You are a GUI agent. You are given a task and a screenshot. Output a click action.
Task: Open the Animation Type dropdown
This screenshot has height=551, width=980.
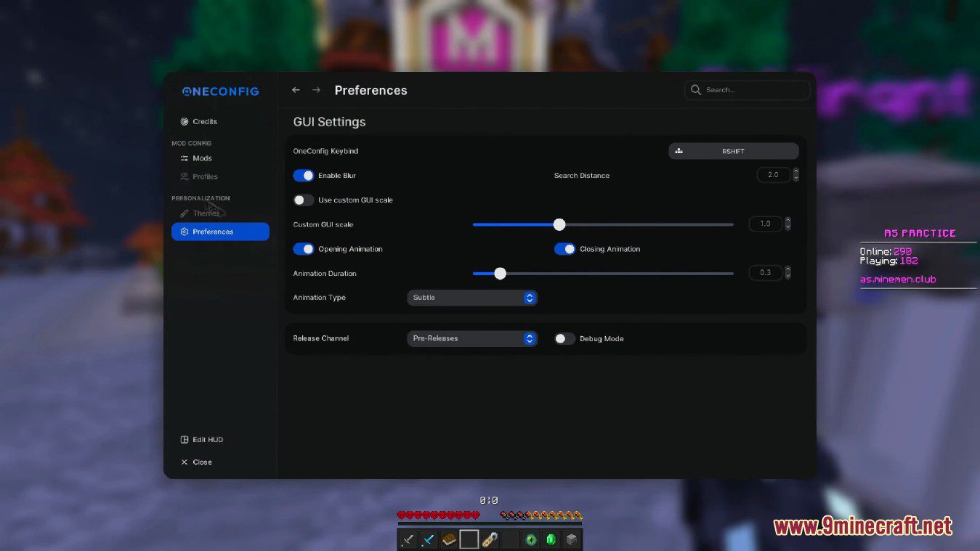(472, 298)
